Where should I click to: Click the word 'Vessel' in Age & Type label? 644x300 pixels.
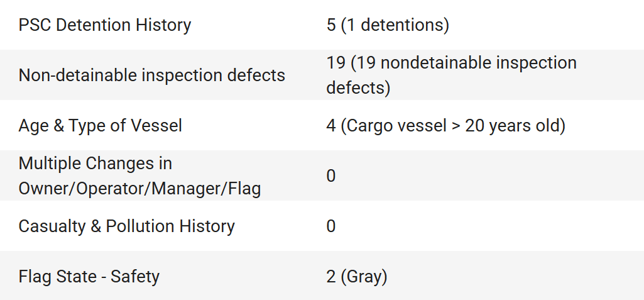click(156, 125)
